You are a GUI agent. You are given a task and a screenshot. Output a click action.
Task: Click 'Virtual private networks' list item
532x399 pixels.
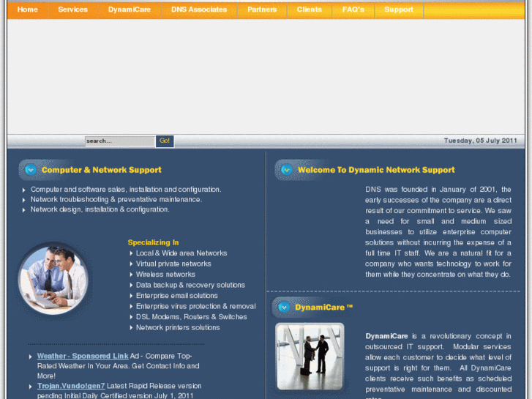pyautogui.click(x=173, y=264)
